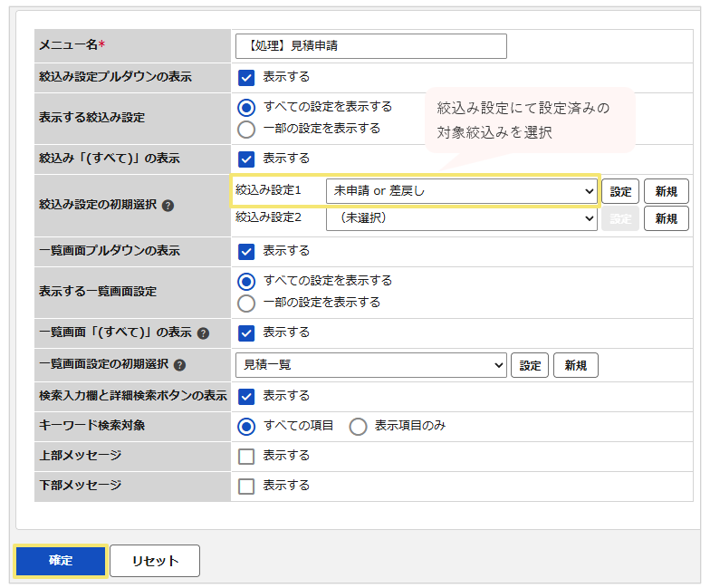710x588 pixels.
Task: Select すべての設定を表示する for 表示する絞込み設定
Action: coord(246,107)
